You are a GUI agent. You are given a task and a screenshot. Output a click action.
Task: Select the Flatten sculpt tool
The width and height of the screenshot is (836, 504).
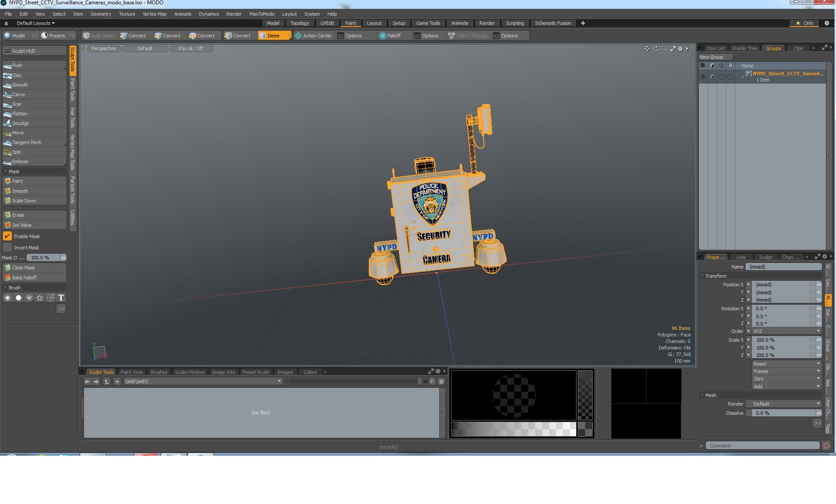pos(34,114)
